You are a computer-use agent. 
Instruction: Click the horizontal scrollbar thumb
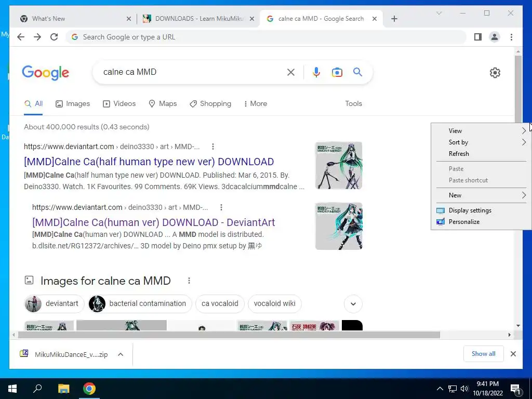pos(229,335)
